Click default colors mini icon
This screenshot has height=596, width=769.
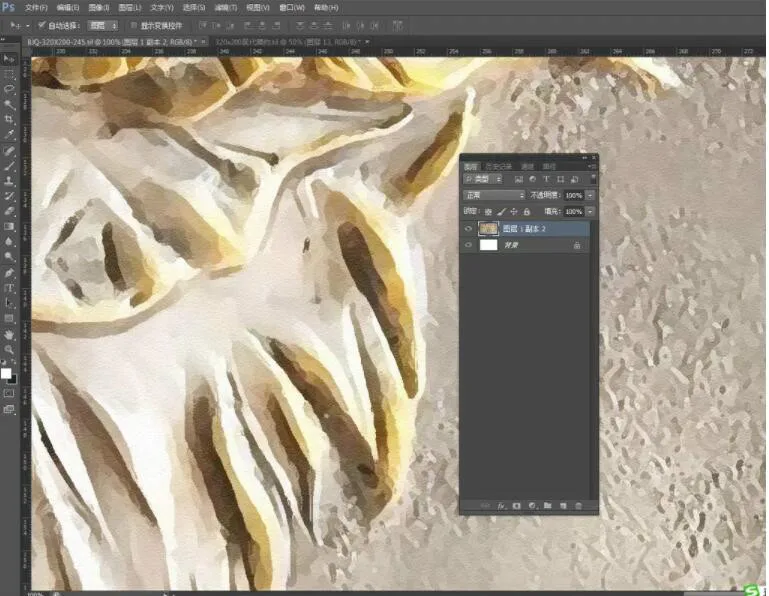point(4,363)
